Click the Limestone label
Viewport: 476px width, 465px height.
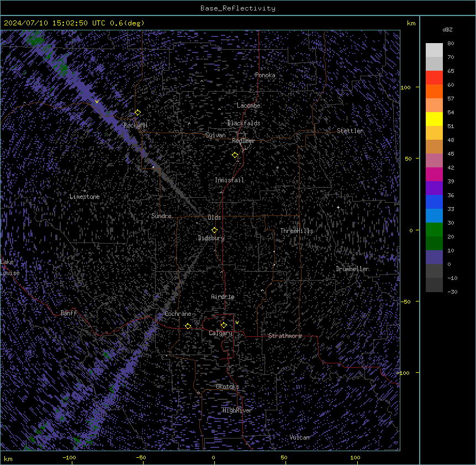[84, 197]
